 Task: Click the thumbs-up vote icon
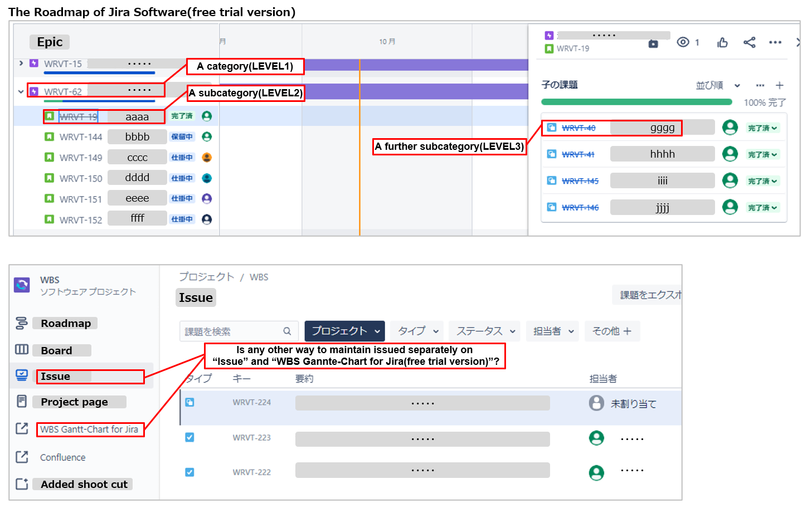[x=723, y=42]
